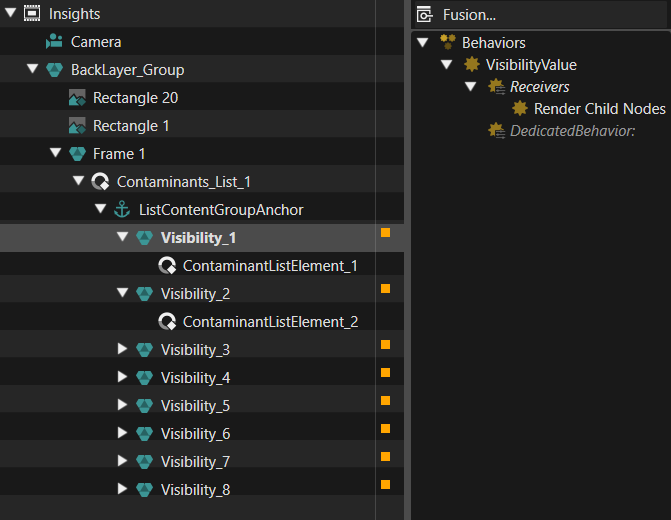Click the Contaminants_List_1 component icon

(100, 181)
